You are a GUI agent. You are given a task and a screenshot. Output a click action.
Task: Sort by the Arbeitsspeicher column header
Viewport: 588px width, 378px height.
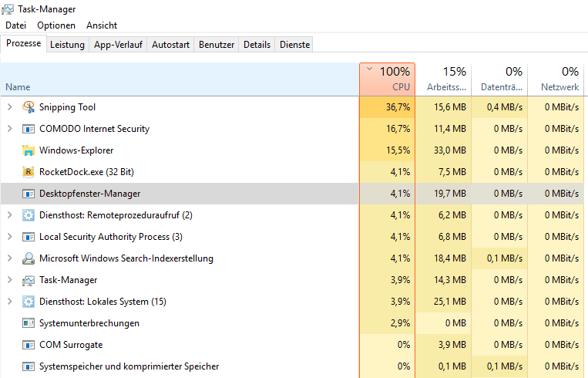(444, 79)
